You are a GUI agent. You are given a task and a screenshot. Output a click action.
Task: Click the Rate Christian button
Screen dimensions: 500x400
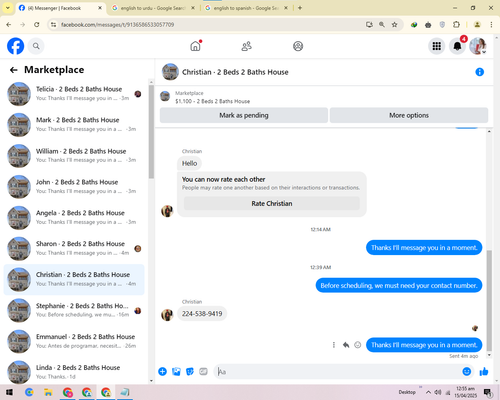click(272, 203)
